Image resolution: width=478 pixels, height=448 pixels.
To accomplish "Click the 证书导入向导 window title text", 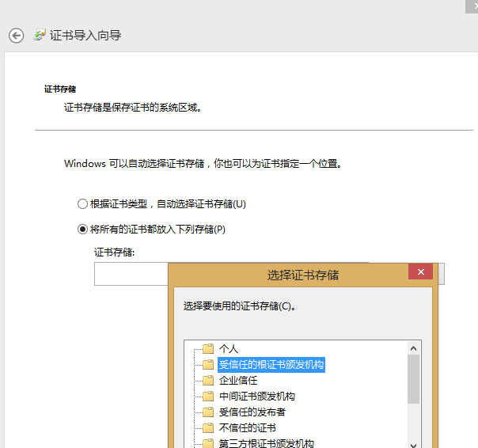I will (x=85, y=36).
